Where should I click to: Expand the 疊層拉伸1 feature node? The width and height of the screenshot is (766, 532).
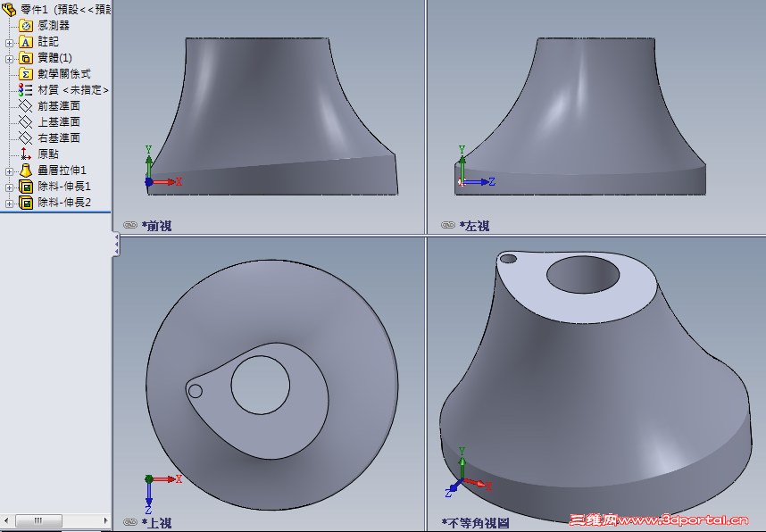9,171
